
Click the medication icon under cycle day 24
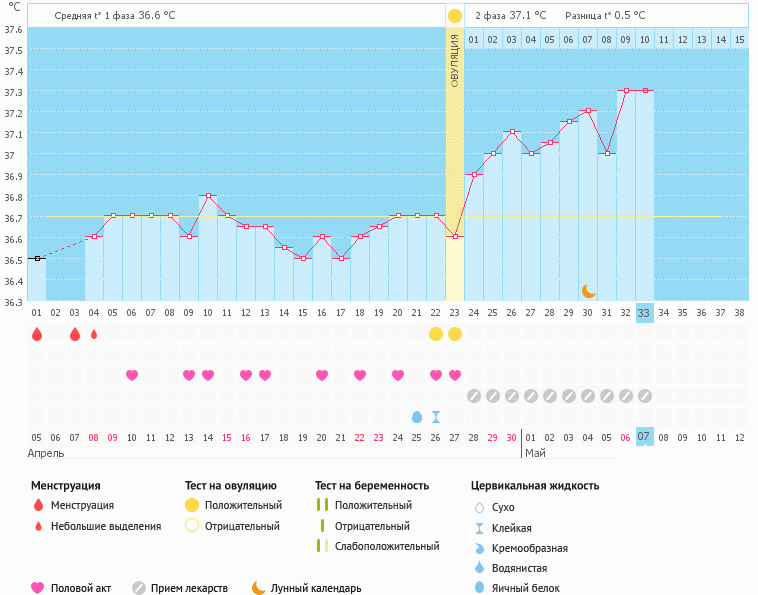pos(474,395)
